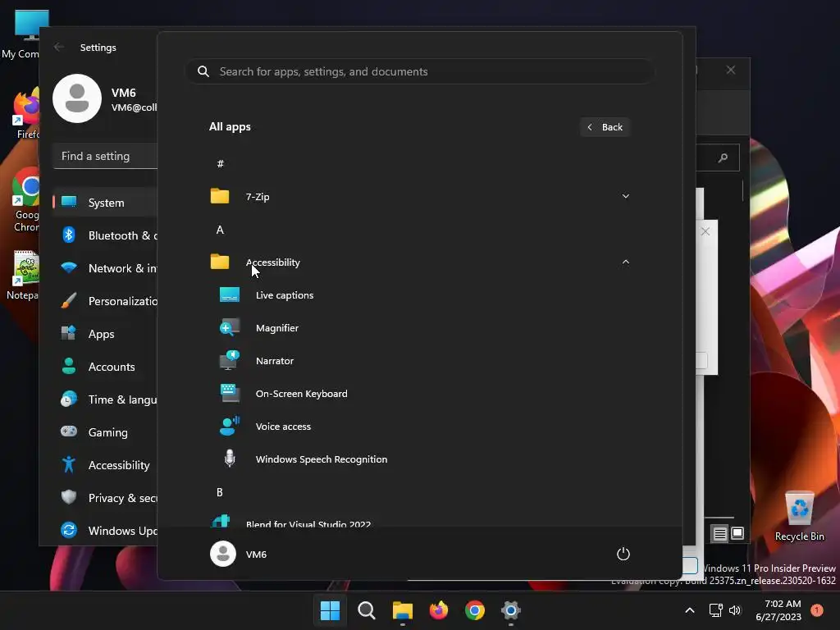The height and width of the screenshot is (630, 840).
Task: Switch to large icons view in background window
Action: [x=737, y=533]
